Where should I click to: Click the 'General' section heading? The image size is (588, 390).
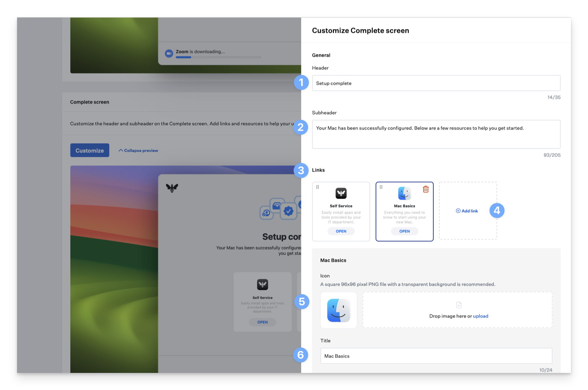click(x=321, y=55)
